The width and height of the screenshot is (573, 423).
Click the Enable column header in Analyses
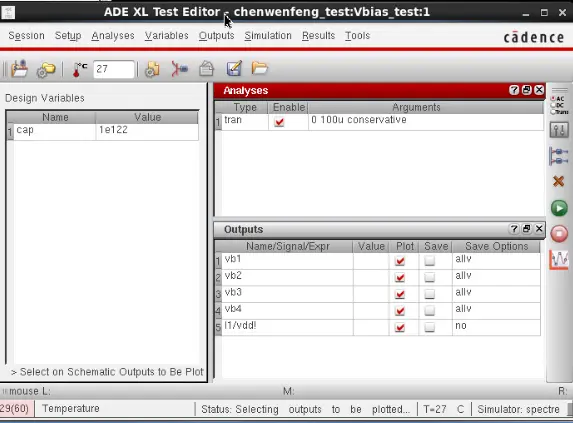(x=288, y=107)
